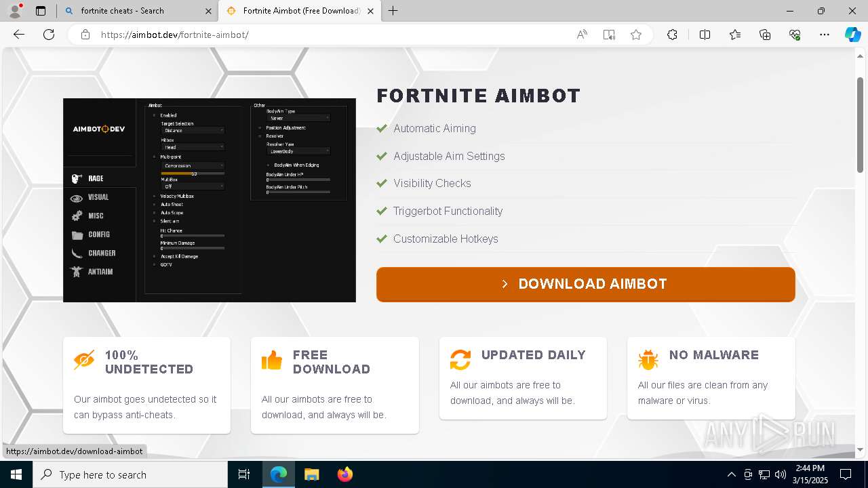Image resolution: width=868 pixels, height=488 pixels.
Task: Open the Edge profile icon
Action: point(15,11)
